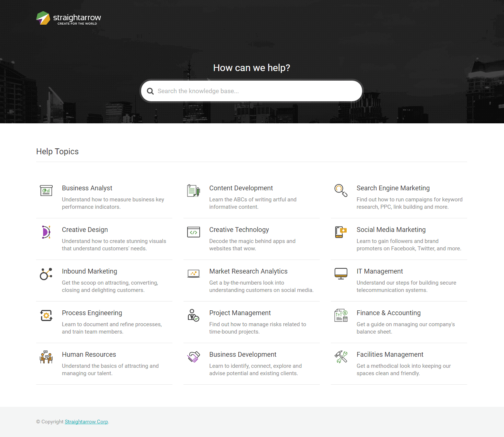Open the Business Analyst help topic
The width and height of the screenshot is (504, 437).
[x=87, y=188]
